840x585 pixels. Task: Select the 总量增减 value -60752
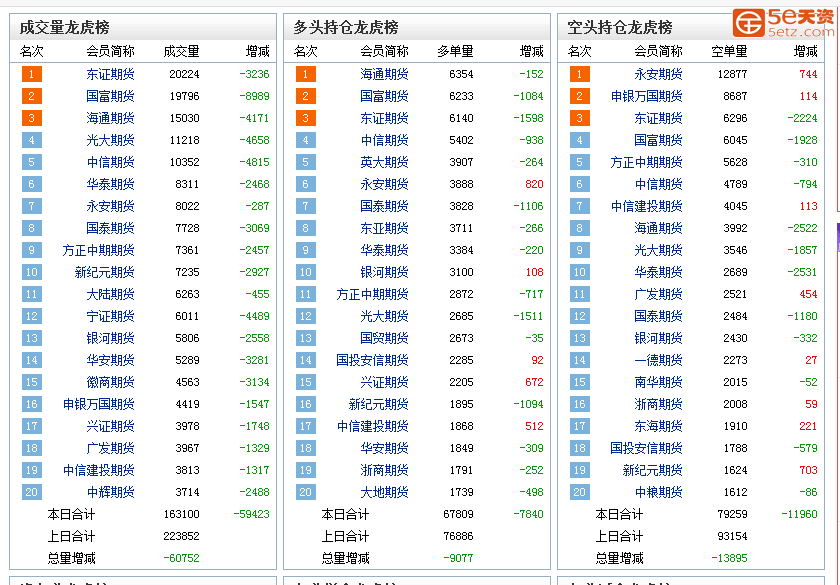tap(181, 558)
